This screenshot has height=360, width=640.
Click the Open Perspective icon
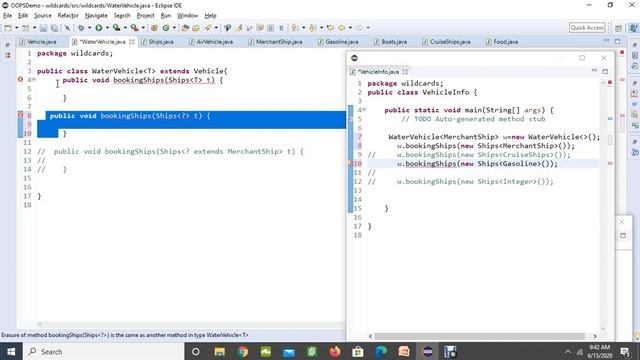point(619,28)
